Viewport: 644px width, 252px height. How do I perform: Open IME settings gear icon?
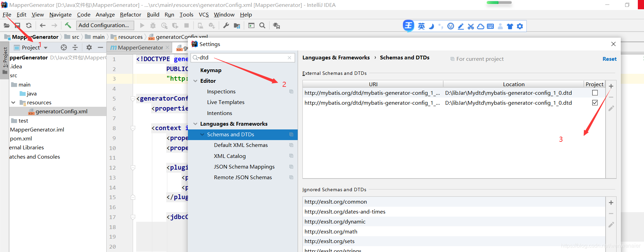(520, 26)
